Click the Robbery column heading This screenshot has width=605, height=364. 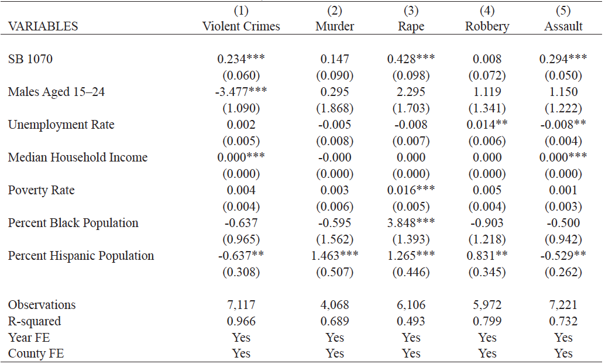tap(487, 26)
